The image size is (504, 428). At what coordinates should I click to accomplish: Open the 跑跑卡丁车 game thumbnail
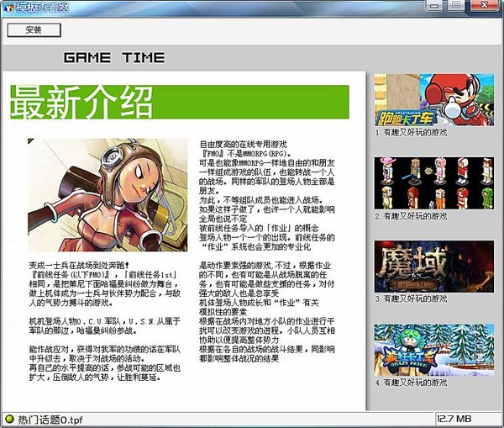pos(434,100)
